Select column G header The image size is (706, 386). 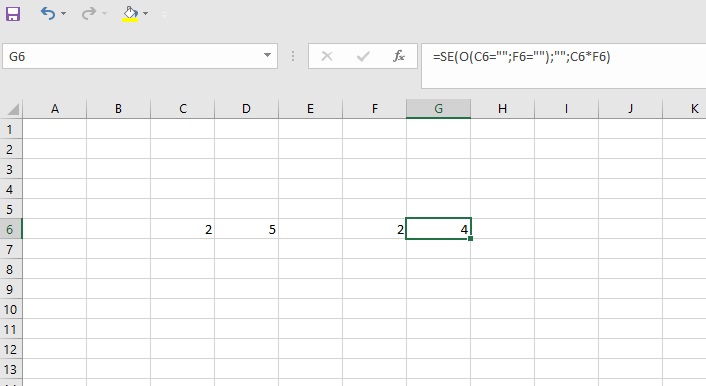coord(439,109)
